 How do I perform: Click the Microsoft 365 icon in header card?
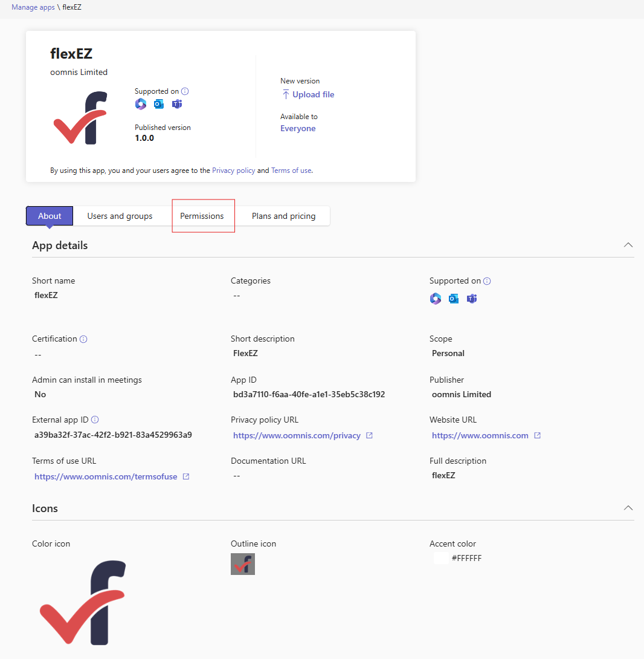pos(141,104)
